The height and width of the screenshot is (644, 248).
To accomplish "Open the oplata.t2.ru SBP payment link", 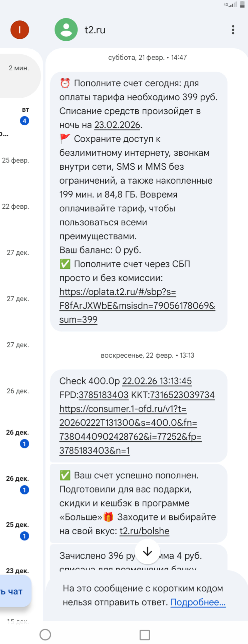I will 137,305.
